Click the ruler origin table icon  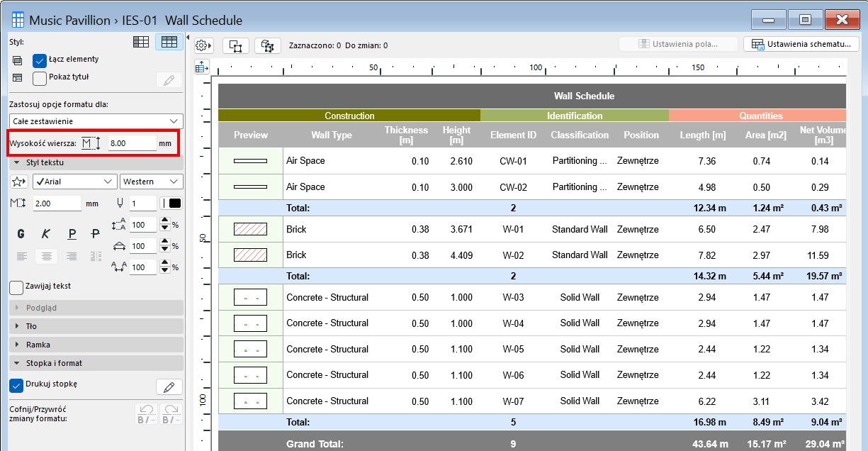pyautogui.click(x=201, y=67)
